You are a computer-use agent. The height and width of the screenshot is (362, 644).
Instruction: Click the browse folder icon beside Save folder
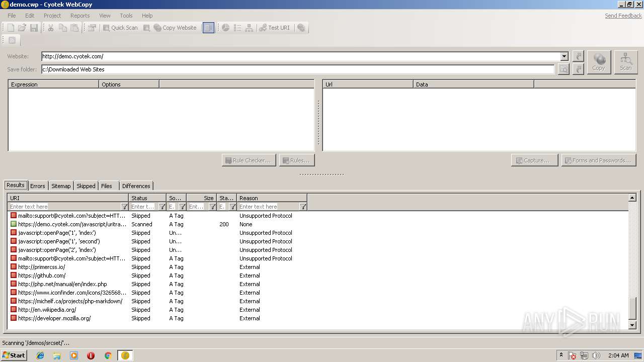click(563, 69)
